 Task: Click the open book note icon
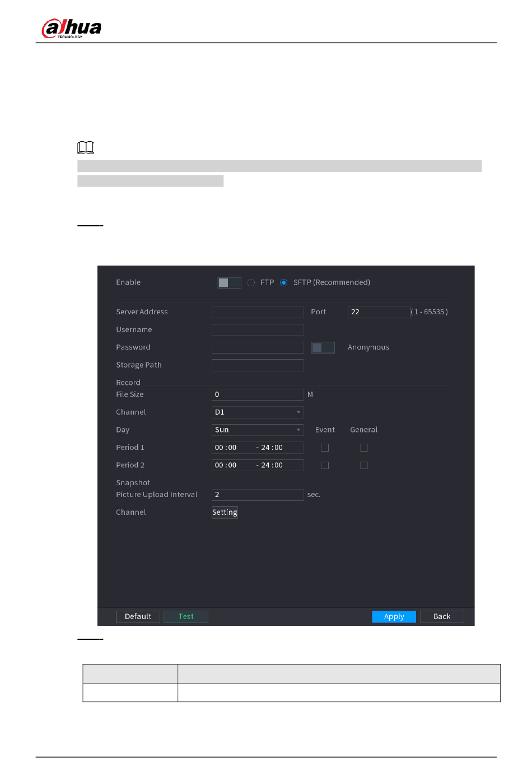click(x=86, y=147)
